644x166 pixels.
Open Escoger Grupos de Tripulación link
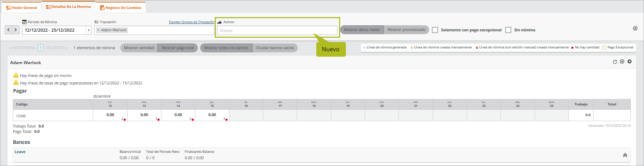(x=192, y=22)
